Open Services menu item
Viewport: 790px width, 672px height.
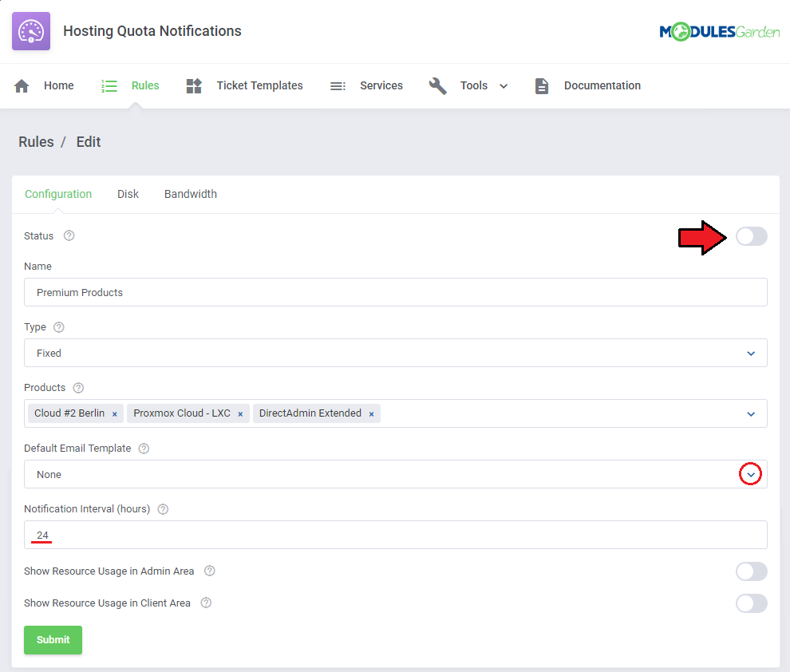tap(381, 85)
